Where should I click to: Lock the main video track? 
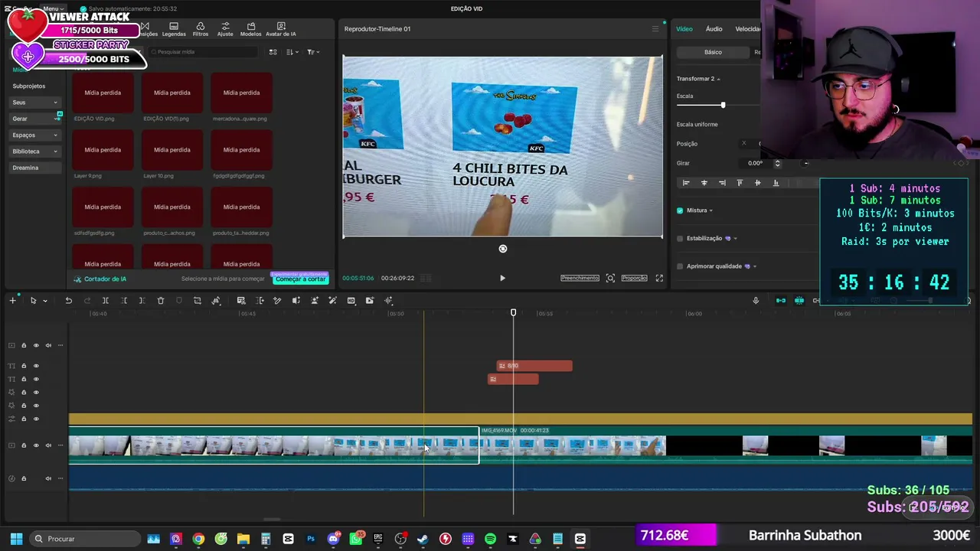click(24, 445)
